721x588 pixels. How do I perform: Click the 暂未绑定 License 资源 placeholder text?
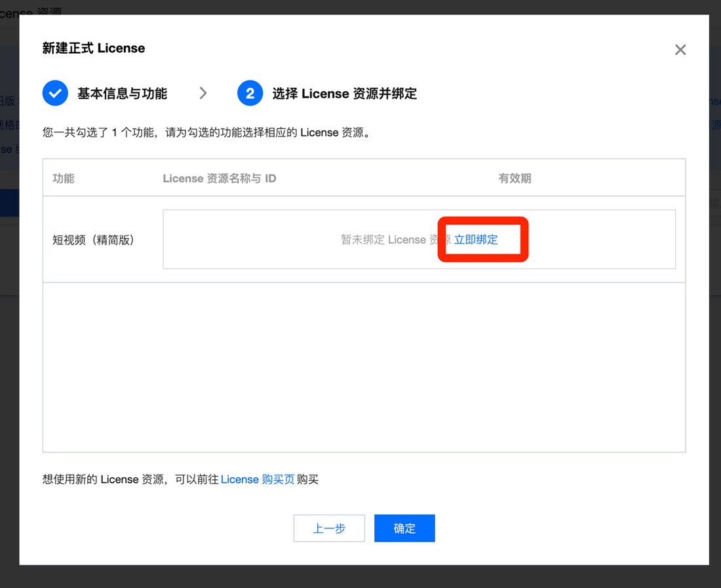pyautogui.click(x=393, y=240)
